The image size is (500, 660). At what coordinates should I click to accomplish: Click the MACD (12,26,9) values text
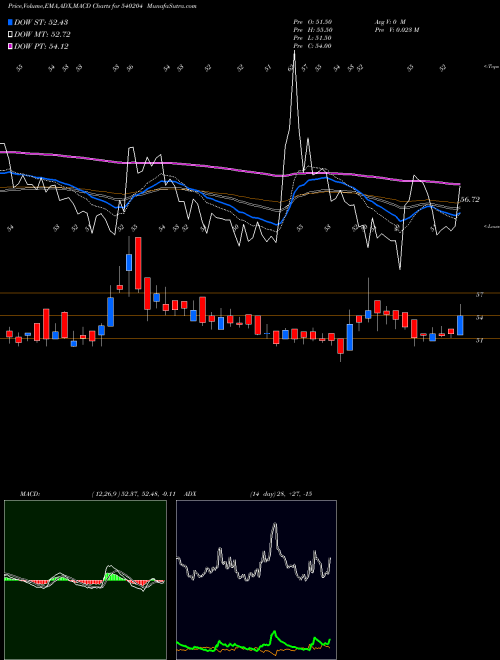(x=136, y=494)
